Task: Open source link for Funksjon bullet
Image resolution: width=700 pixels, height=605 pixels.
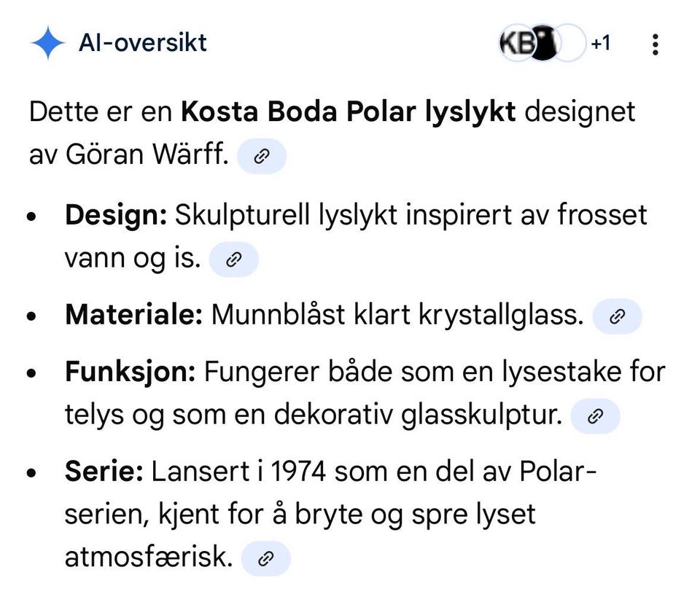Action: click(595, 416)
